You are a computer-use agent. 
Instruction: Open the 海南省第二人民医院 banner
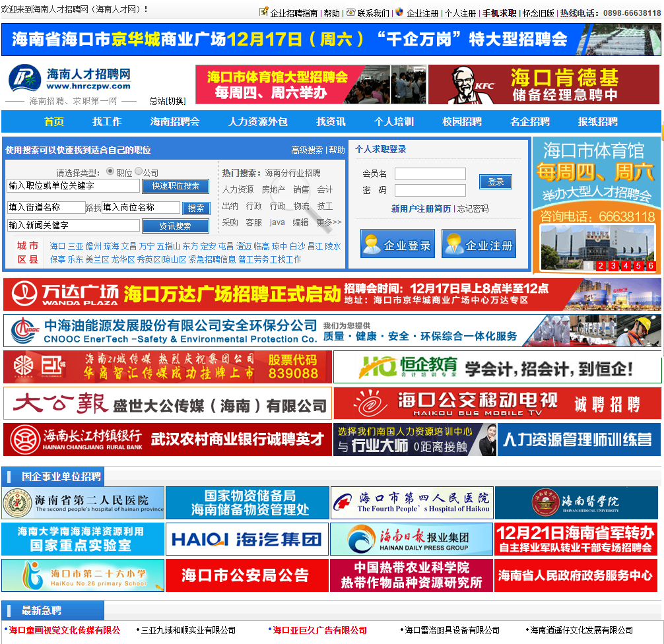(83, 503)
